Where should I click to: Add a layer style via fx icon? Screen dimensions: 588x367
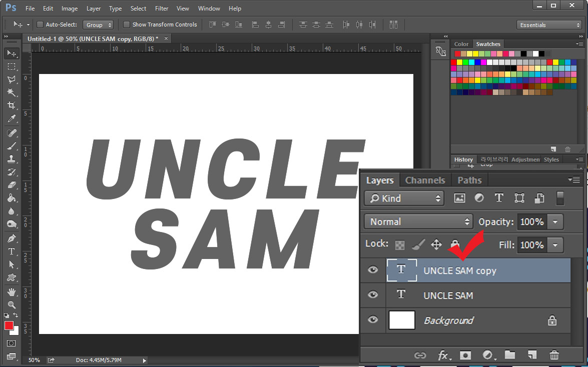click(x=443, y=355)
